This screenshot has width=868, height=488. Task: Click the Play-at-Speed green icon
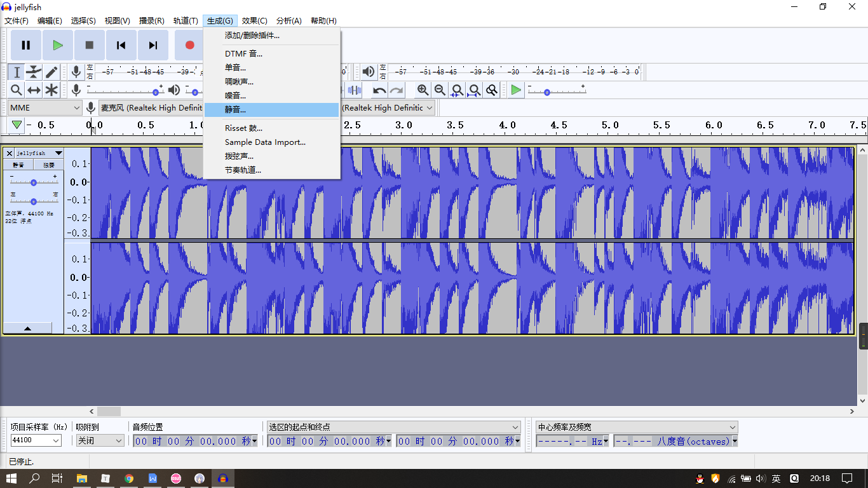pyautogui.click(x=516, y=90)
